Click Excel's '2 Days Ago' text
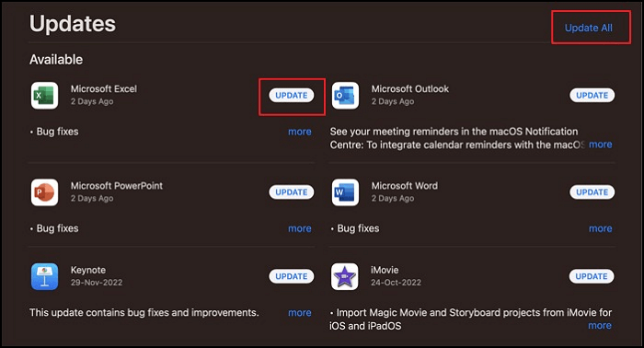This screenshot has height=348, width=644. 92,101
